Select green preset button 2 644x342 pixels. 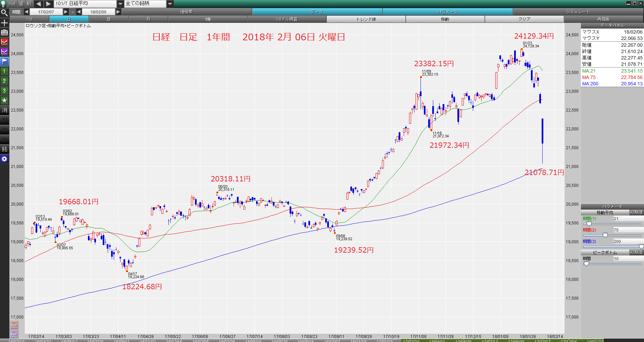(4, 81)
